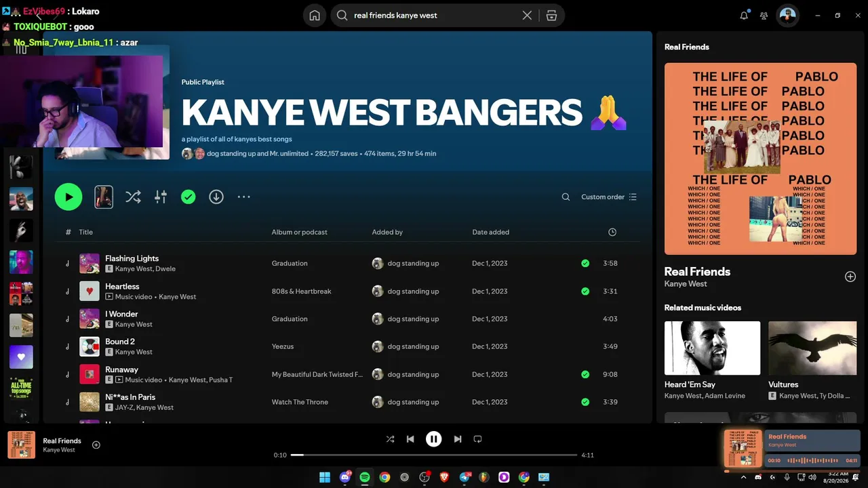868x488 pixels.
Task: Open the Vultures music video thumbnail
Action: [x=812, y=348]
